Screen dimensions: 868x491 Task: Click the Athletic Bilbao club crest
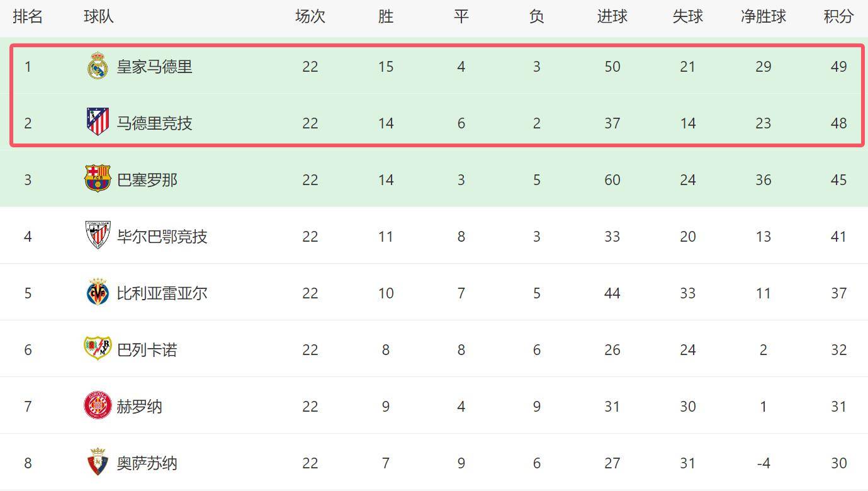98,235
